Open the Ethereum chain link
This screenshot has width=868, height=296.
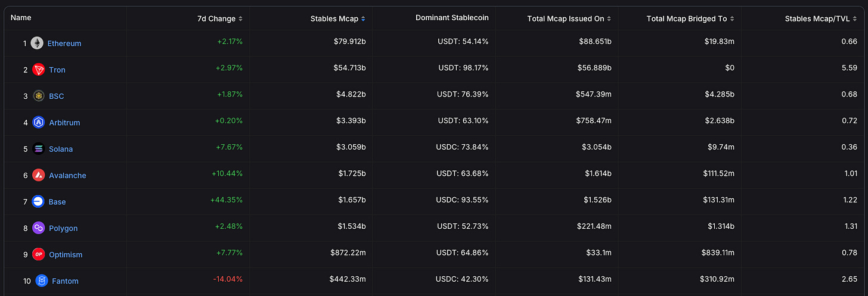click(x=64, y=43)
